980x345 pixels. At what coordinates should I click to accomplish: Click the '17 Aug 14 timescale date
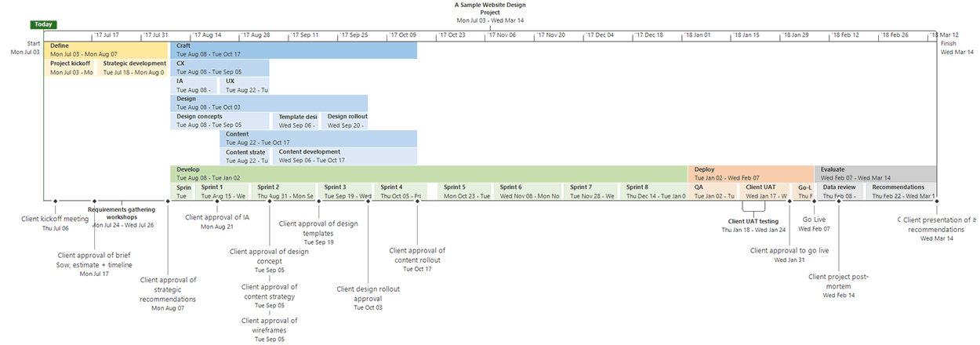pos(207,35)
